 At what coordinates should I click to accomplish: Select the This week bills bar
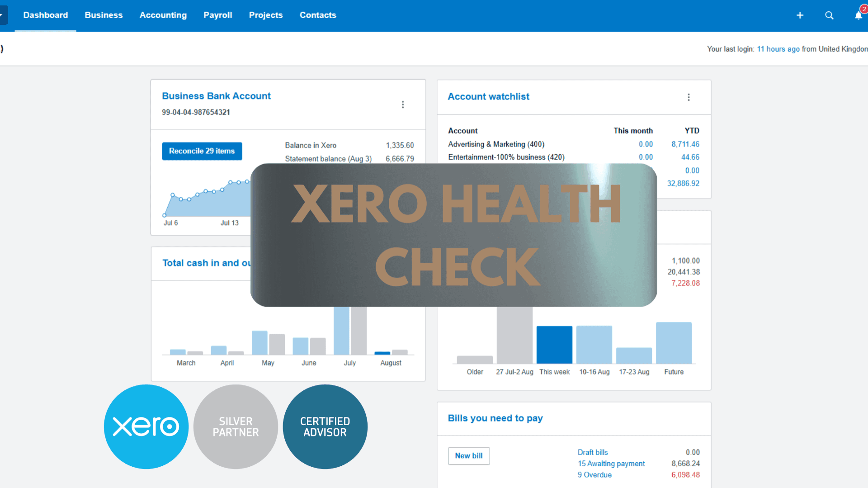[x=554, y=345]
